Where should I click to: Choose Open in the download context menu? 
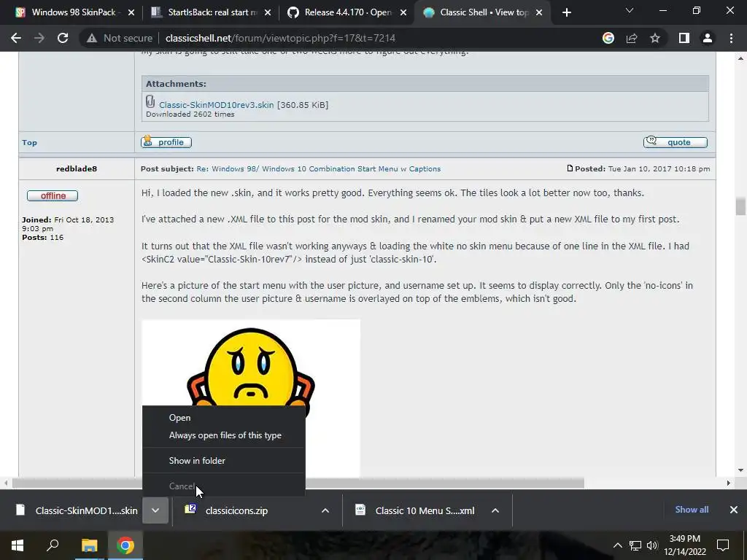point(224,418)
